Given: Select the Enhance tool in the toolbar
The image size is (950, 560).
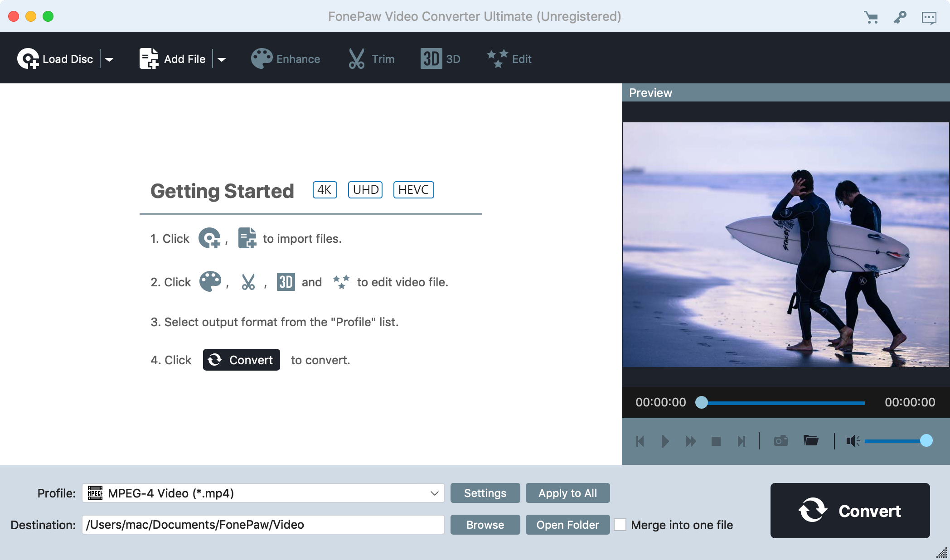Looking at the screenshot, I should coord(286,58).
